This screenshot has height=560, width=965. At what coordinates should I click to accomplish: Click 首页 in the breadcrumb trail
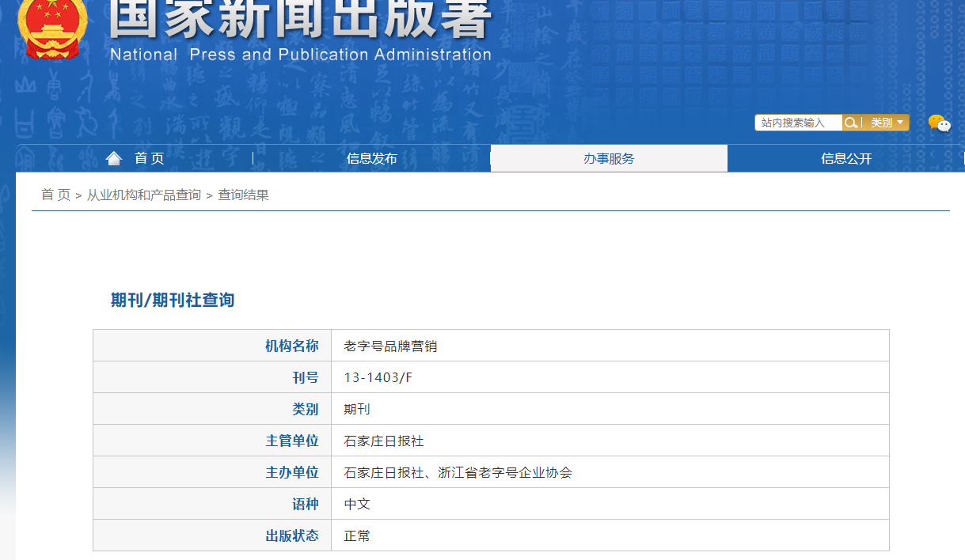point(55,195)
